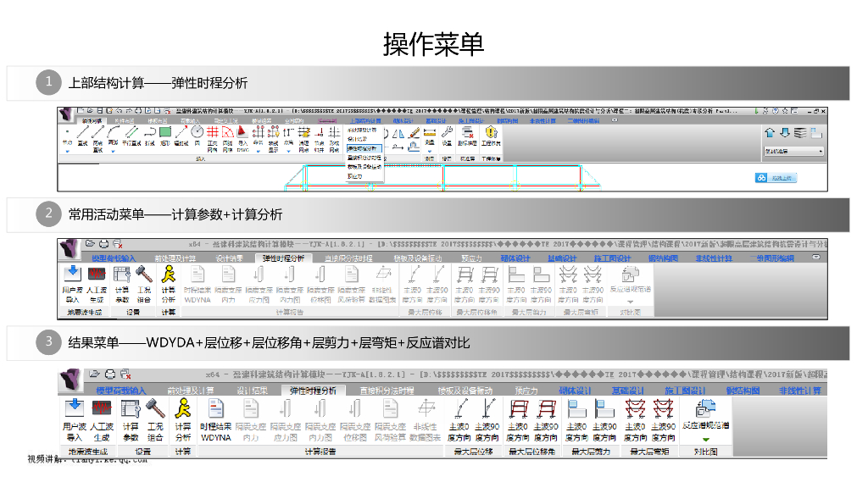
Task: Click the blue up-arrow floor icon
Action: click(x=770, y=133)
